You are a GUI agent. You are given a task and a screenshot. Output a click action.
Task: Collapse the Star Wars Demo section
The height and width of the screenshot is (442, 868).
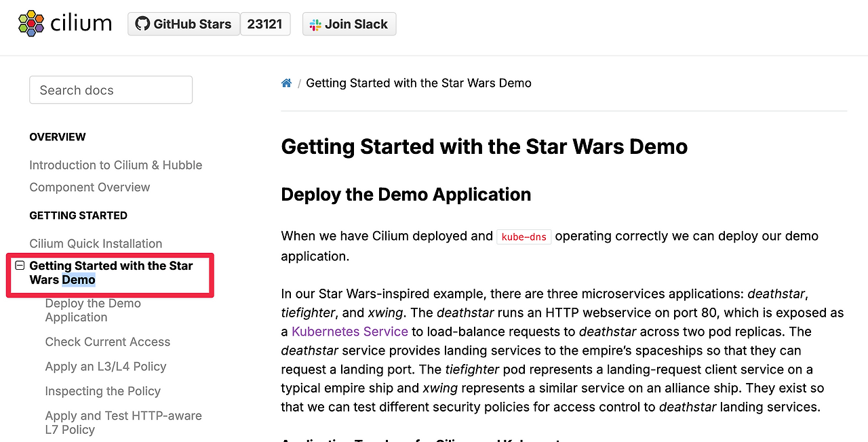tap(20, 266)
